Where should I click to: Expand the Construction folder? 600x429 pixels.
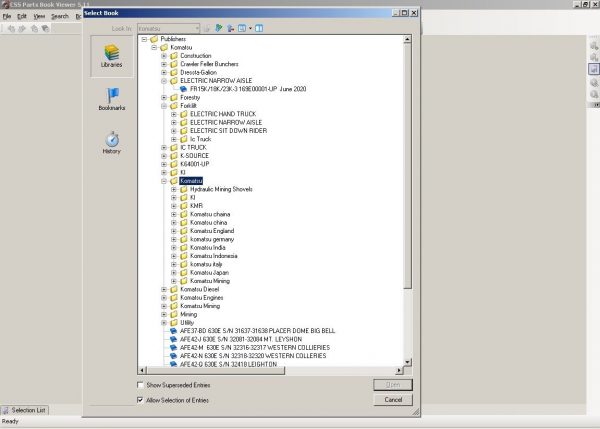click(164, 56)
